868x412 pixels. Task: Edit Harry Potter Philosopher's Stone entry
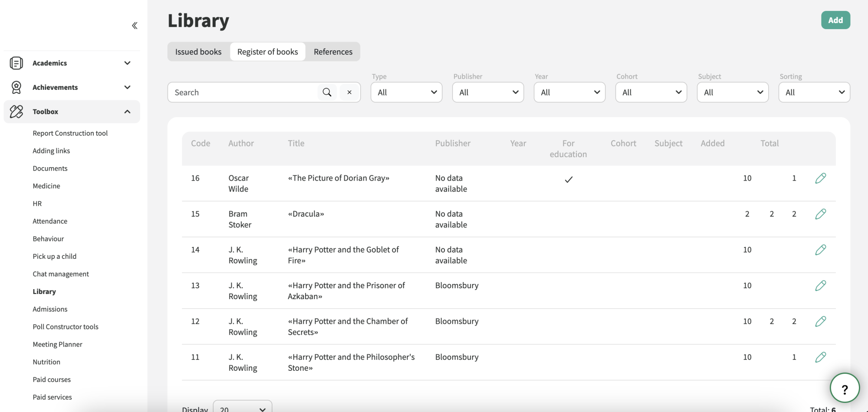point(820,357)
